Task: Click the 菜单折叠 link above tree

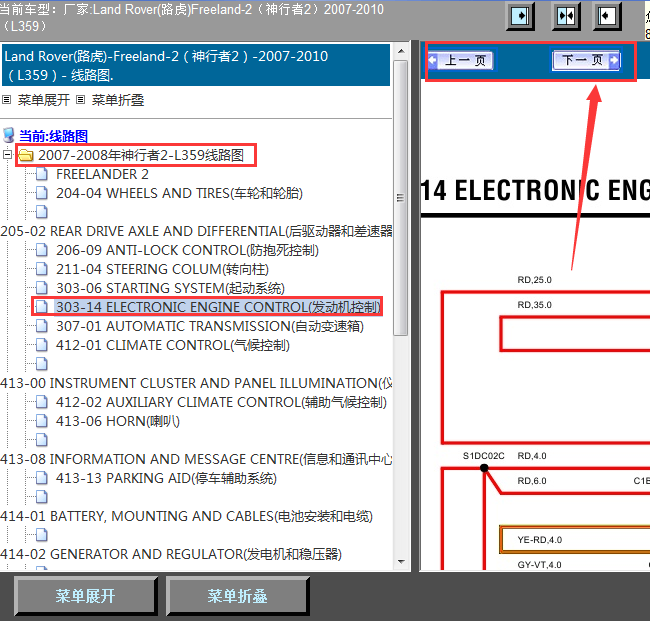Action: [x=118, y=100]
